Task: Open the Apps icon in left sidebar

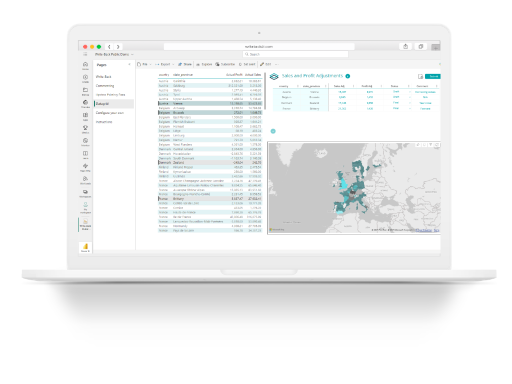Action: pyautogui.click(x=85, y=116)
